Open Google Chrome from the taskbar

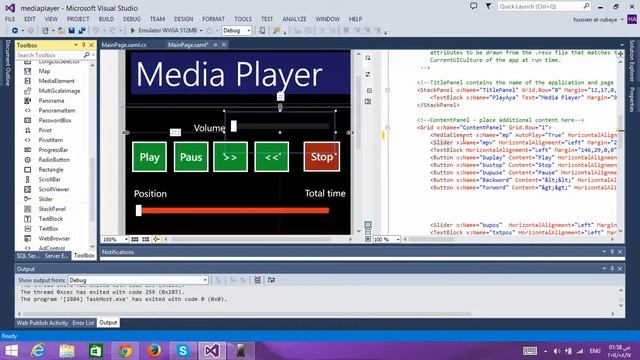point(125,351)
